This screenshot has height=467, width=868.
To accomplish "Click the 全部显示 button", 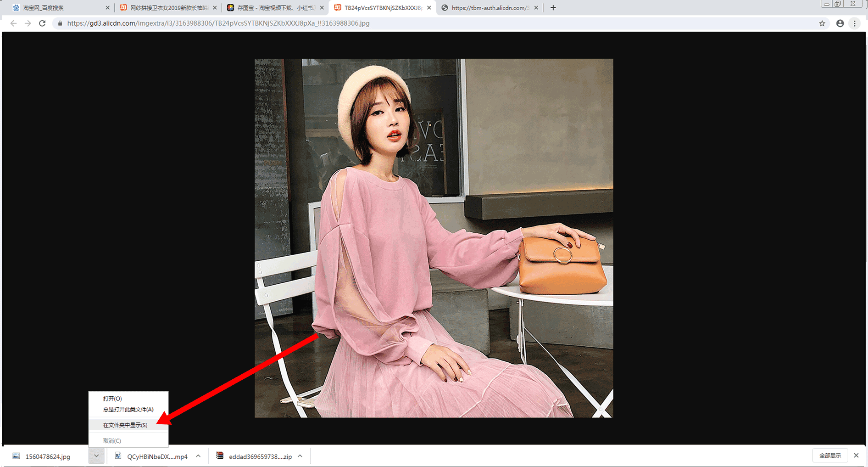I will pyautogui.click(x=830, y=456).
